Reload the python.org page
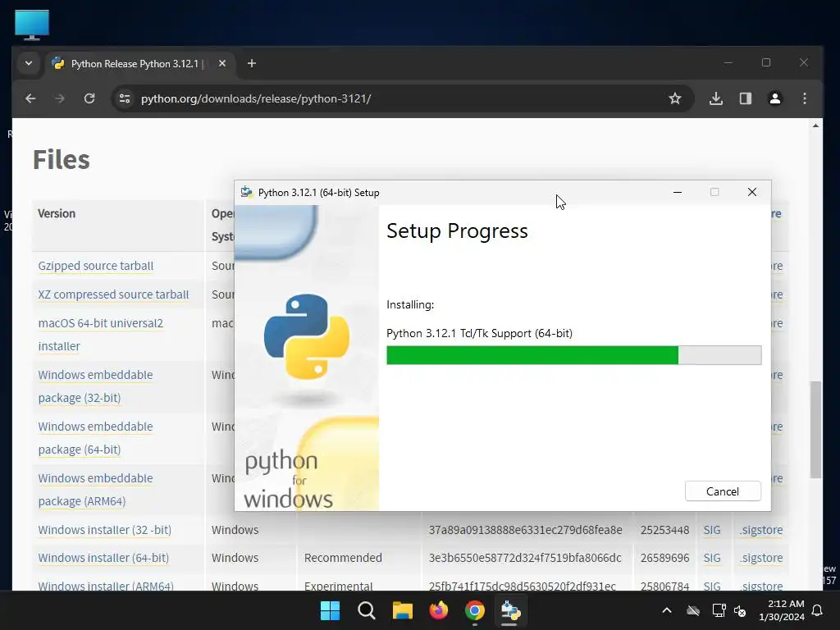This screenshot has width=840, height=630. tap(89, 98)
